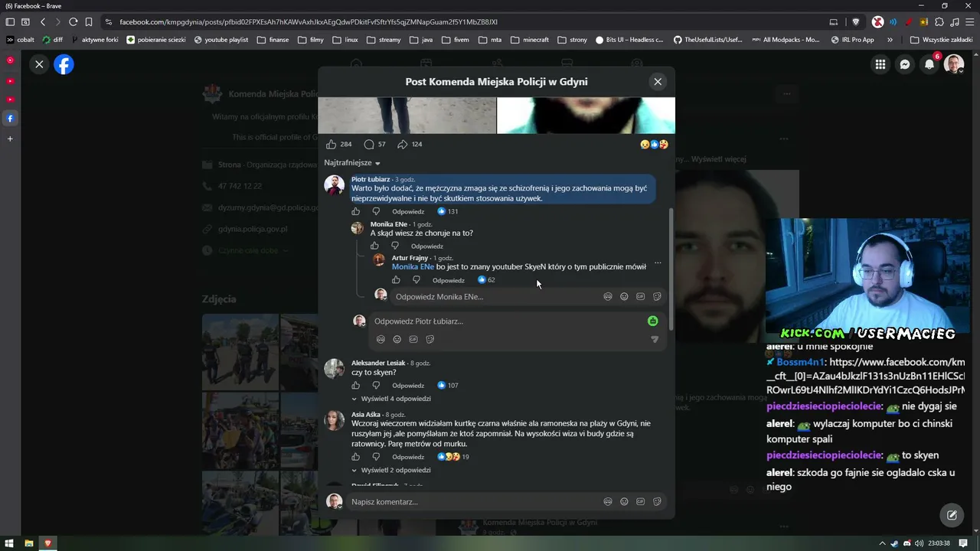
Task: Open emoji picker in Napisz komentarz box
Action: (624, 502)
